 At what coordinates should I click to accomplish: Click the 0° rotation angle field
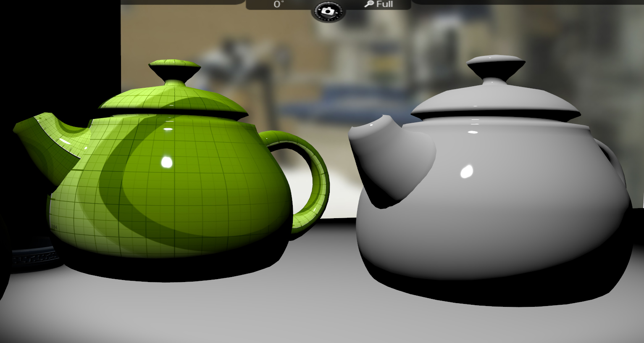(x=279, y=5)
